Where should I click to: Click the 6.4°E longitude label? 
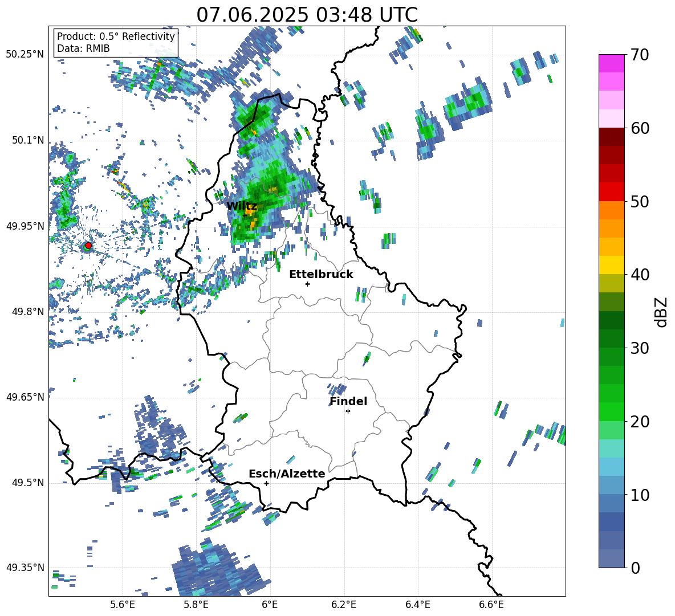click(417, 605)
